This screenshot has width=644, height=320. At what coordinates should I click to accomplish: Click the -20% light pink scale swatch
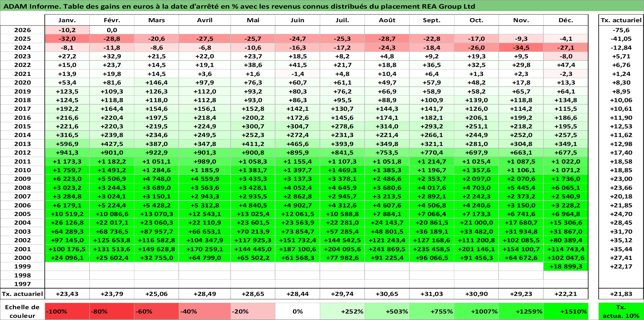coord(253,311)
